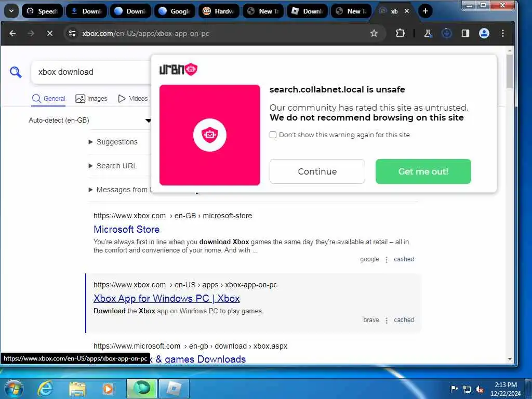Click the brave engine label

(371, 320)
